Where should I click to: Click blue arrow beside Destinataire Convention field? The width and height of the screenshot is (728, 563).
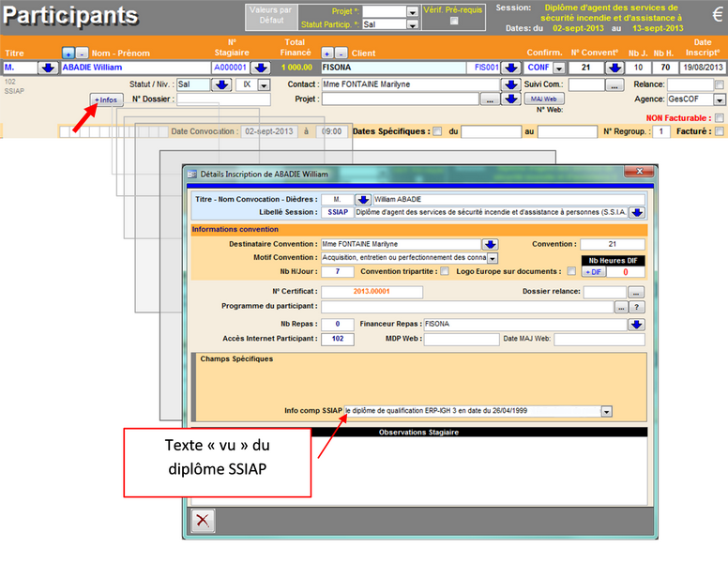(489, 244)
